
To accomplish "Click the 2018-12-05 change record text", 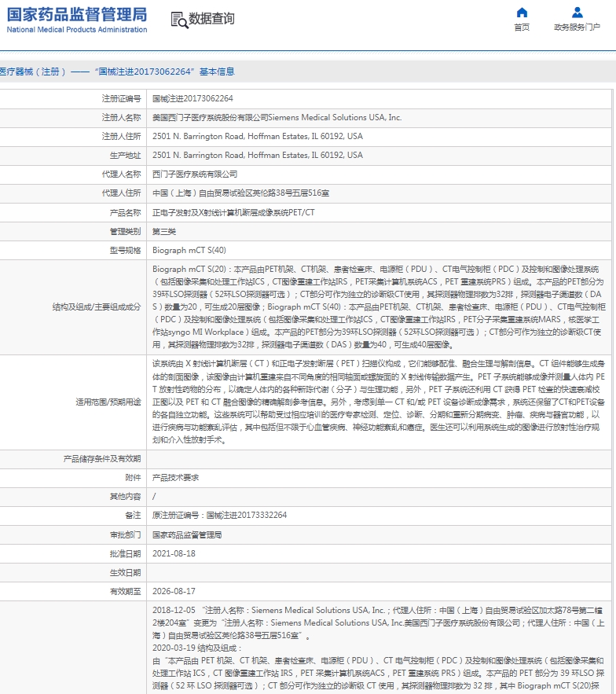I will [x=379, y=622].
